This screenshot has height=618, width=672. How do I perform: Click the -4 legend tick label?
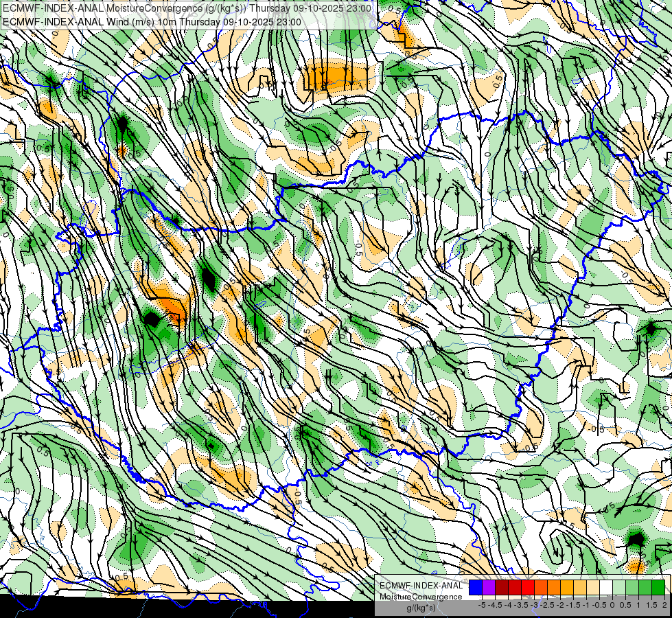click(x=508, y=605)
